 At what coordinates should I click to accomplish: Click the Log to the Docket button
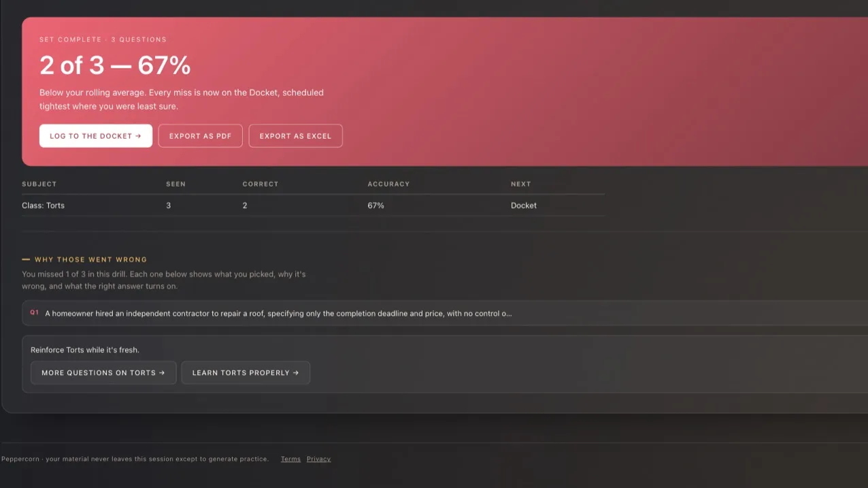point(96,136)
